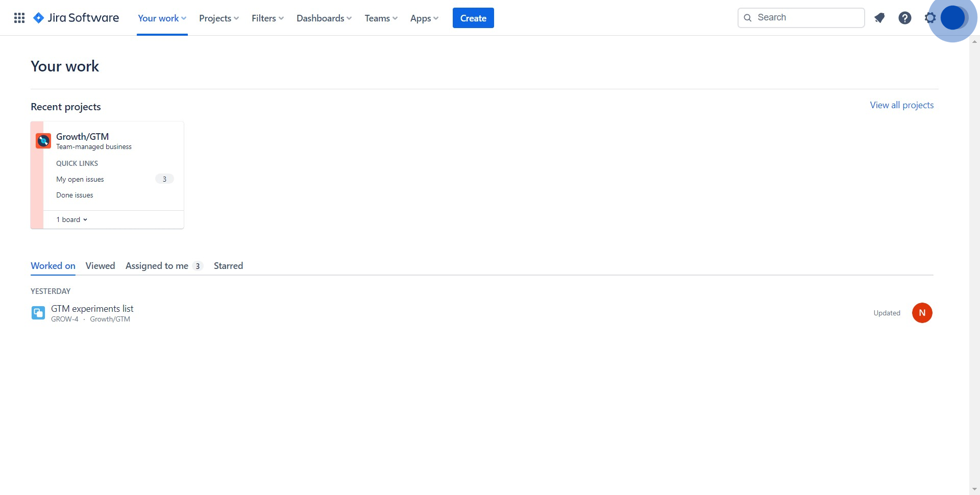Viewport: 980px width, 495px height.
Task: Open the app switcher grid icon
Action: point(19,18)
